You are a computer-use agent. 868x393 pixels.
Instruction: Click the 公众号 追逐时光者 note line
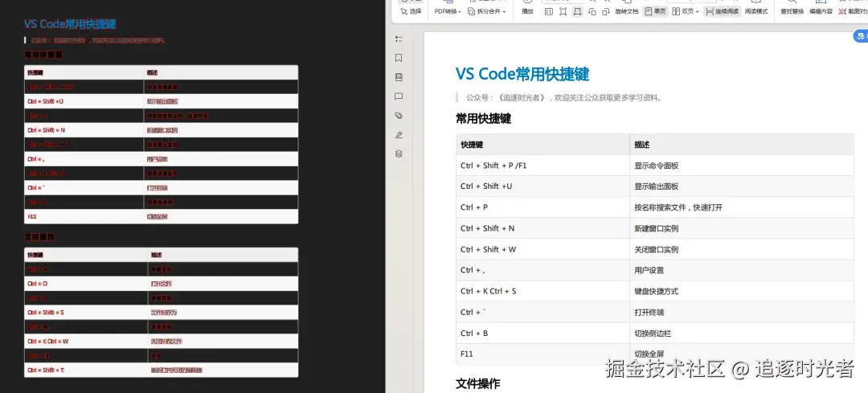[563, 98]
